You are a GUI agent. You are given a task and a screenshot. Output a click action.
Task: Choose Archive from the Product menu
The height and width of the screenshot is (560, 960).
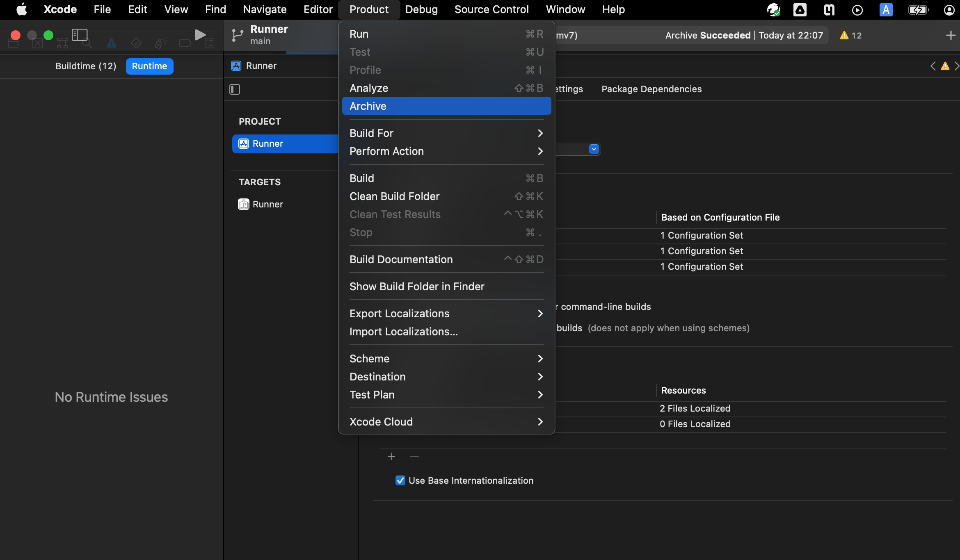pos(446,106)
